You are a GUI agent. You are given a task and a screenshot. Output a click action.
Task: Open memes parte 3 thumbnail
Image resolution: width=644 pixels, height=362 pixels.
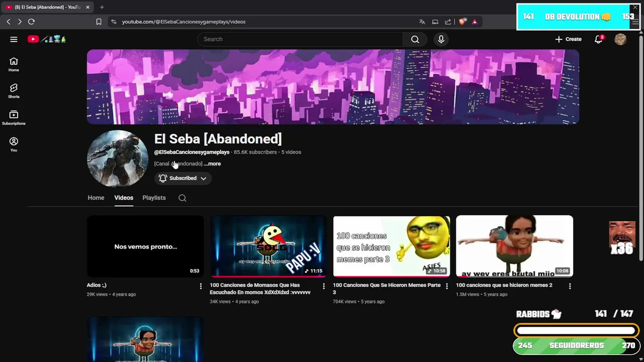pyautogui.click(x=391, y=246)
